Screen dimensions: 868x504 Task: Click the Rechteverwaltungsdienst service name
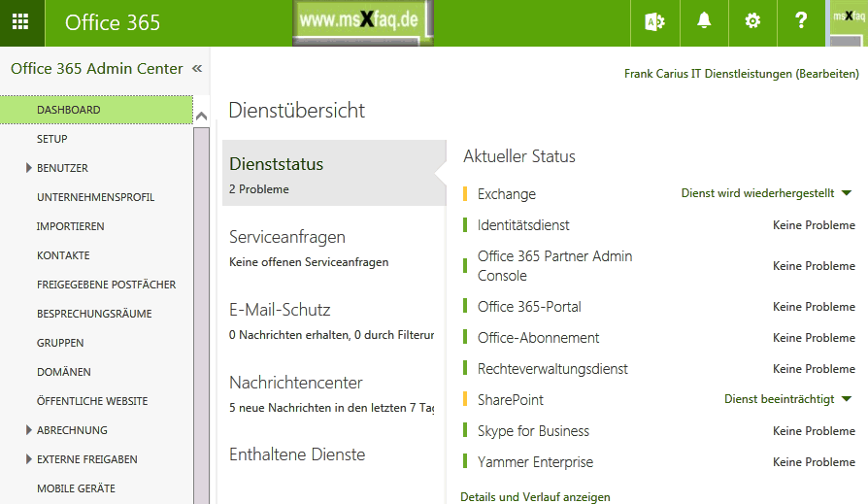(552, 369)
